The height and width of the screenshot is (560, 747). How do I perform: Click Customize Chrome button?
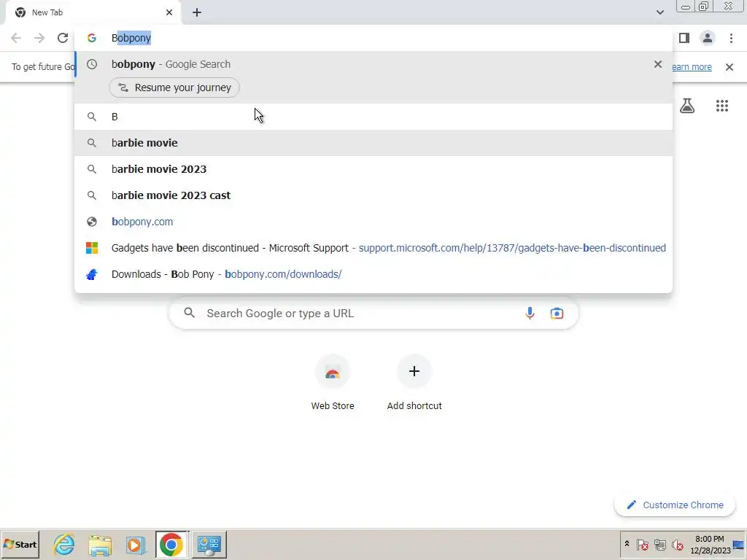pos(675,505)
